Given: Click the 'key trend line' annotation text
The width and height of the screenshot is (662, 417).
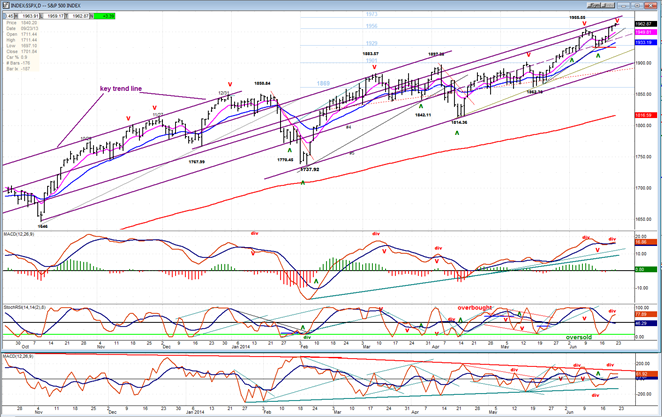Looking at the screenshot, I should coord(121,89).
